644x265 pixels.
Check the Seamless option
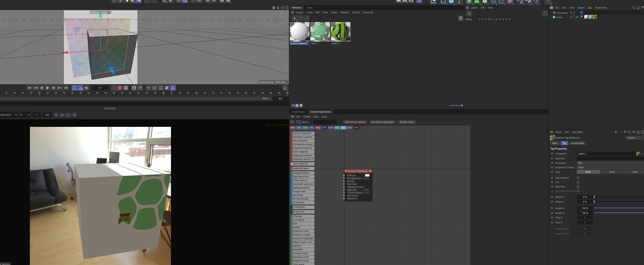pyautogui.click(x=578, y=187)
